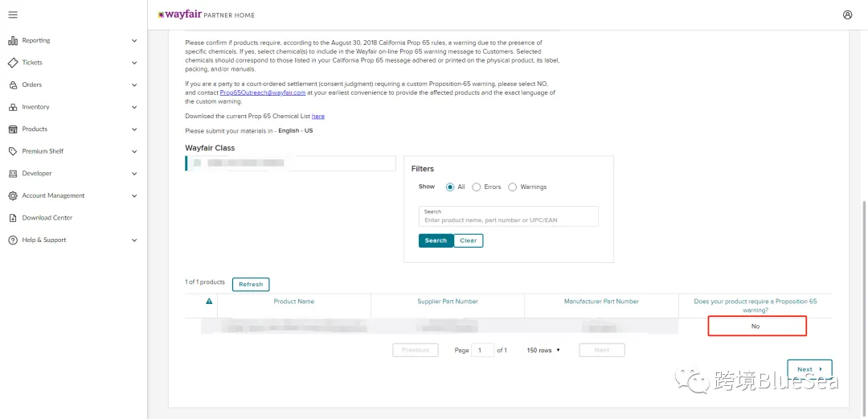The width and height of the screenshot is (868, 419).
Task: Open the hamburger menu icon
Action: tap(13, 14)
